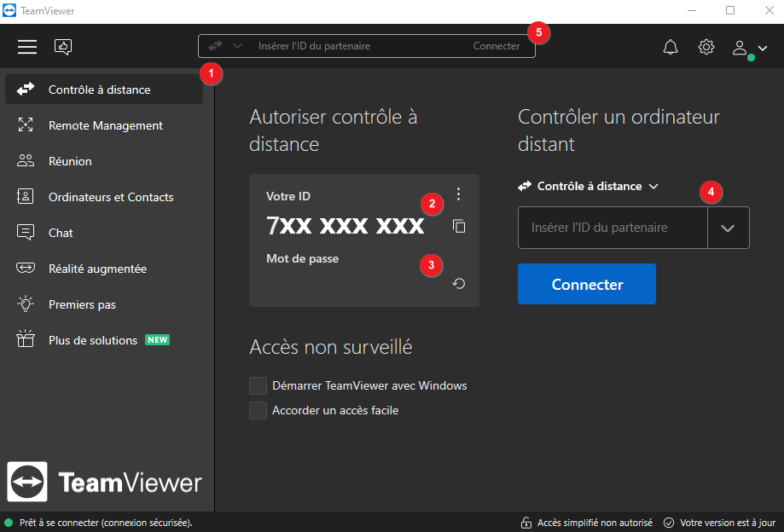The image size is (784, 532).
Task: Select Ordinateurs et Contacts in sidebar
Action: (x=110, y=197)
